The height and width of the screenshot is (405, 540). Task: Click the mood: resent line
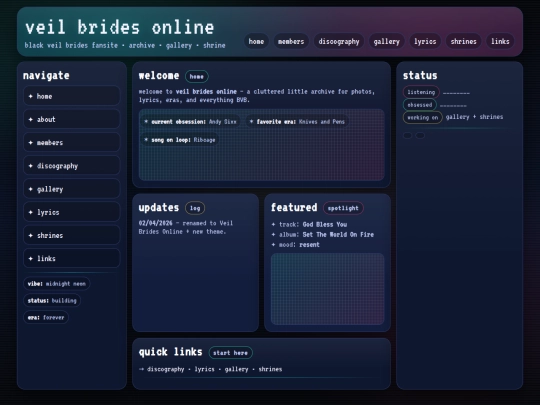point(295,245)
